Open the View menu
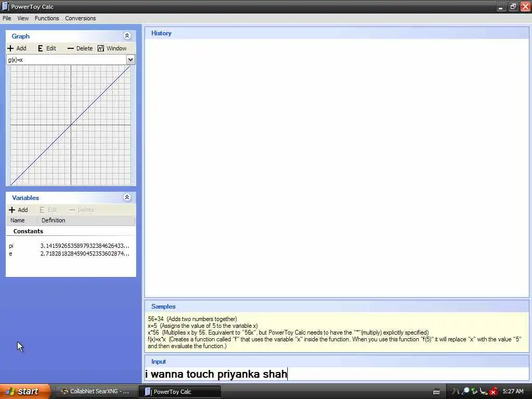The width and height of the screenshot is (532, 399). 23,18
